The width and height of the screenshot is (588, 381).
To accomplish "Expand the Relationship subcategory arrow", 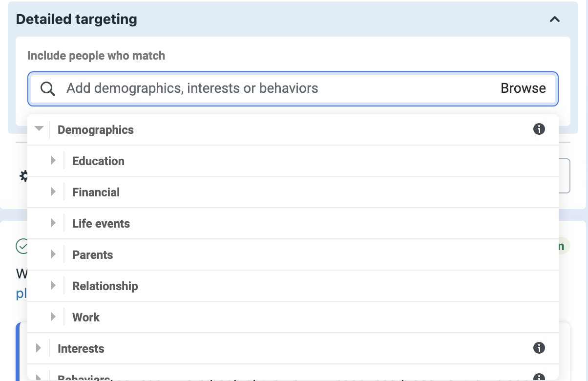I will coord(53,285).
